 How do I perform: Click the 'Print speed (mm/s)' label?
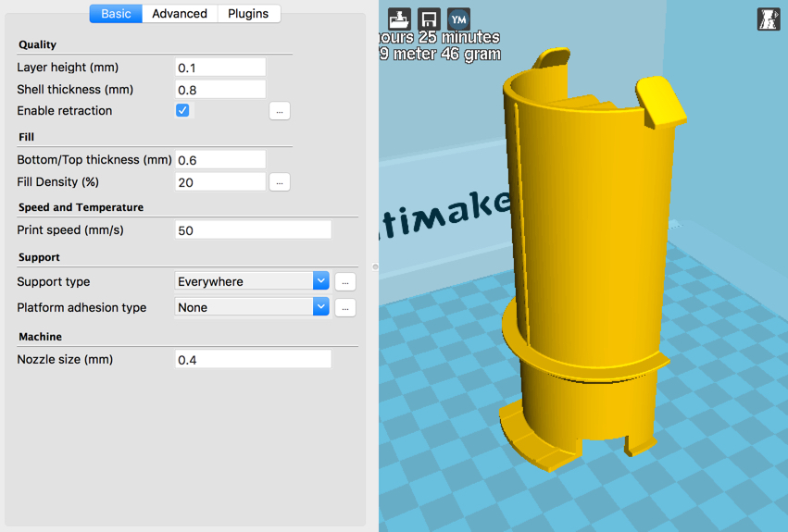tap(70, 230)
